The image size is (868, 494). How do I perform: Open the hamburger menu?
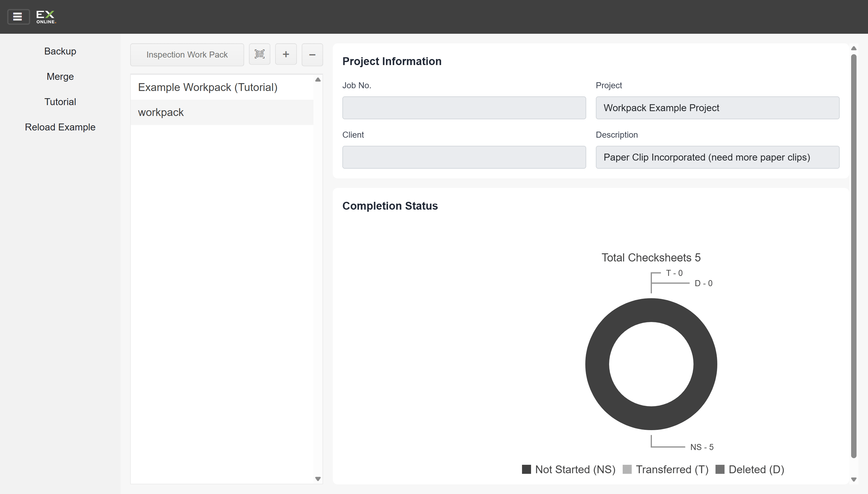point(18,17)
